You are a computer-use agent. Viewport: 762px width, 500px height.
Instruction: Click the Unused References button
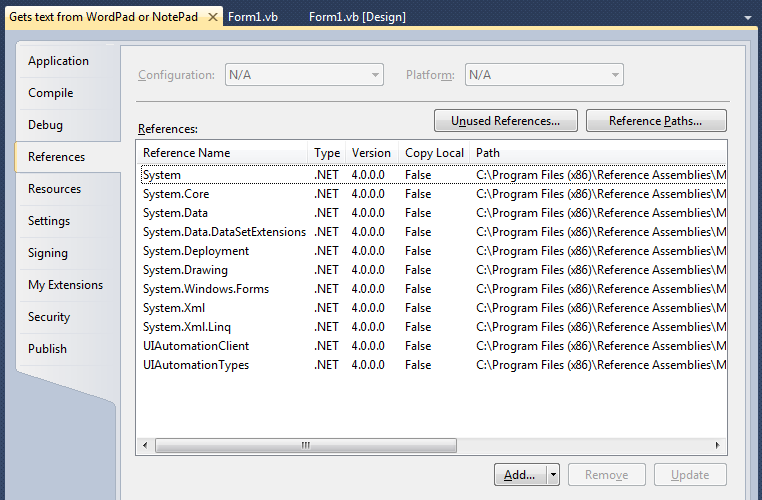coord(505,121)
